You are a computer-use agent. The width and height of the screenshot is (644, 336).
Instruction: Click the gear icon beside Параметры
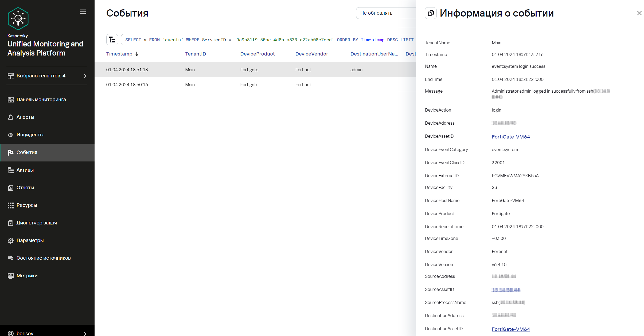tap(11, 240)
